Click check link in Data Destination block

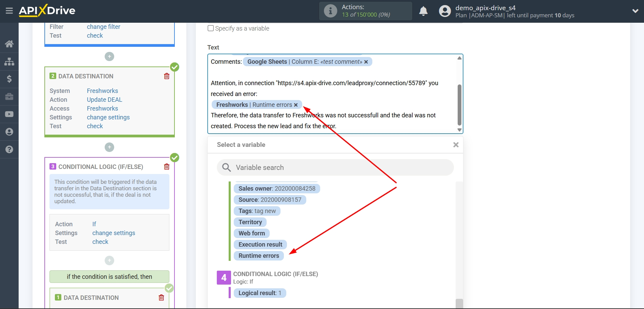pyautogui.click(x=95, y=126)
